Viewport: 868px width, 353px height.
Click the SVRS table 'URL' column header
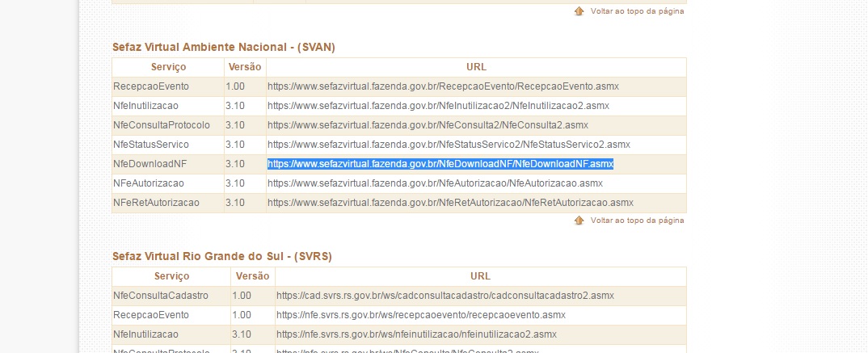pyautogui.click(x=481, y=276)
